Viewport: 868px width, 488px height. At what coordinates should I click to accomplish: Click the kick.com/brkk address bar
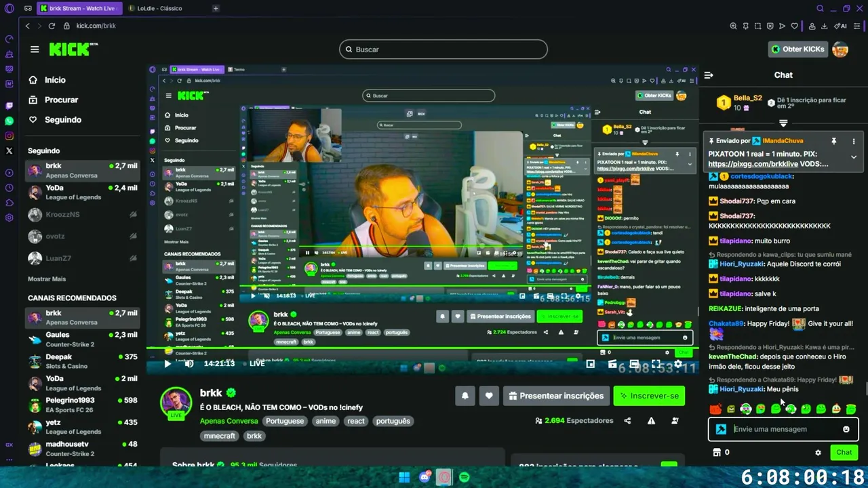pyautogui.click(x=96, y=26)
